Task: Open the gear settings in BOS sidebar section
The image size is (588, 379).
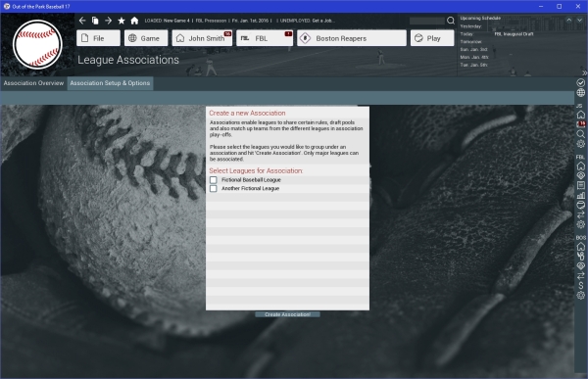Action: pyautogui.click(x=580, y=296)
